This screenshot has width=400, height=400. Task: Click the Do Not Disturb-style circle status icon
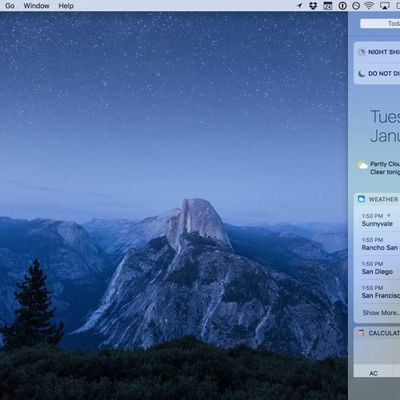tap(356, 6)
